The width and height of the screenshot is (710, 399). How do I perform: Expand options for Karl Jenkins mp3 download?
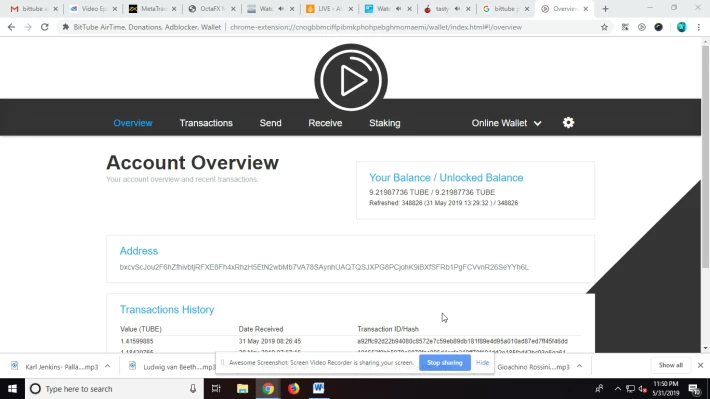pos(107,366)
